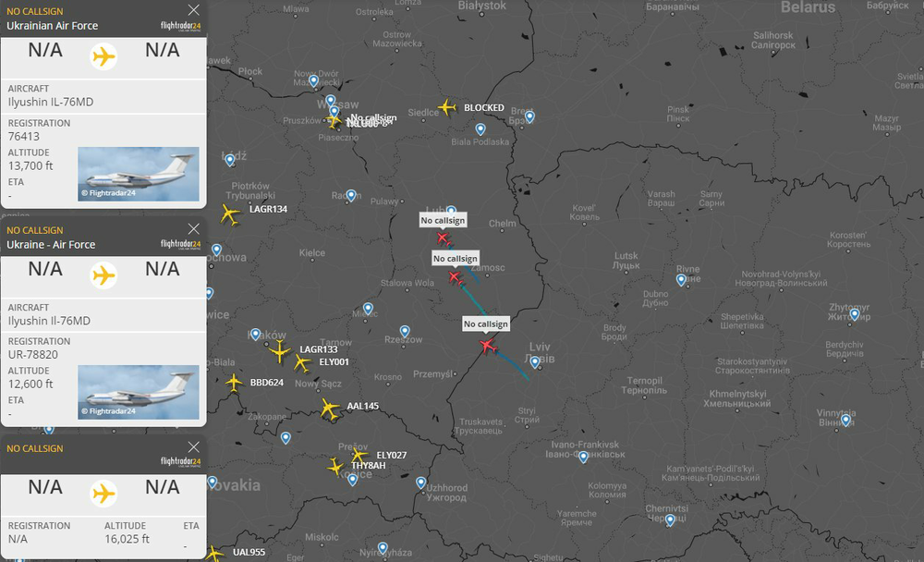Image resolution: width=924 pixels, height=562 pixels.
Task: Click the red aircraft nearest Lviv
Action: (488, 346)
